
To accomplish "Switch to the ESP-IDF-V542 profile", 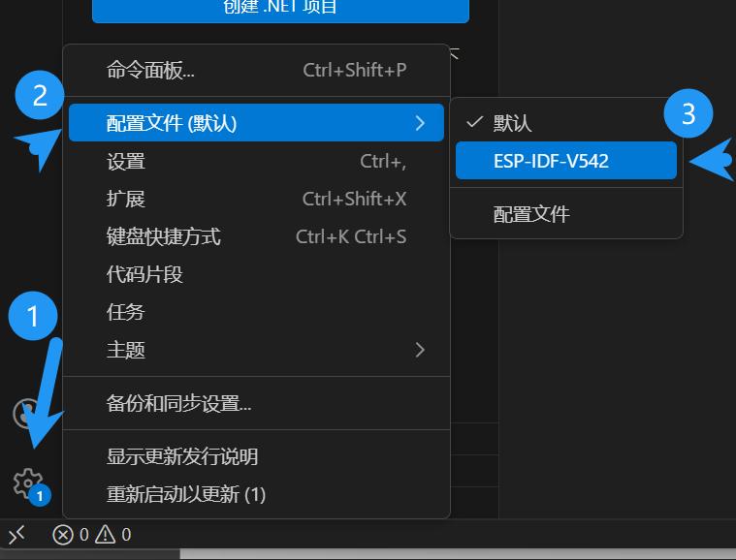I will [566, 161].
